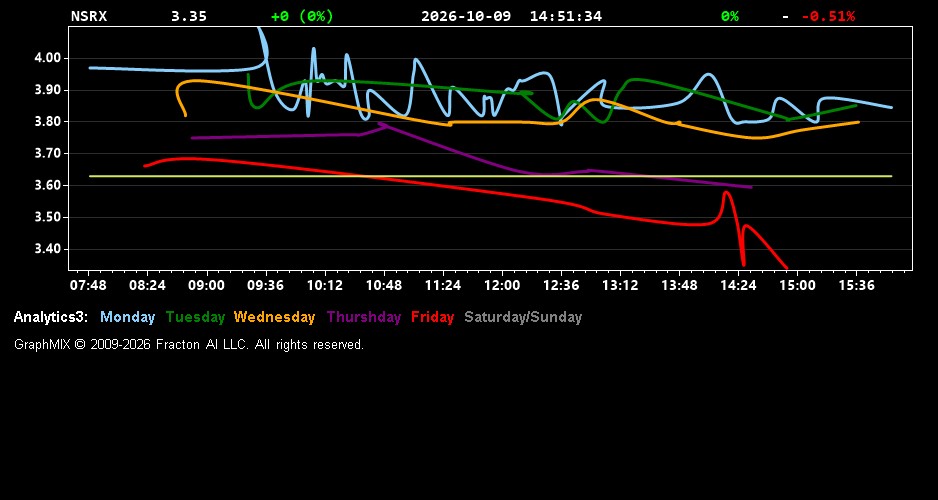Toggle the Tuesday series legend entry
938x500 pixels.
(196, 317)
